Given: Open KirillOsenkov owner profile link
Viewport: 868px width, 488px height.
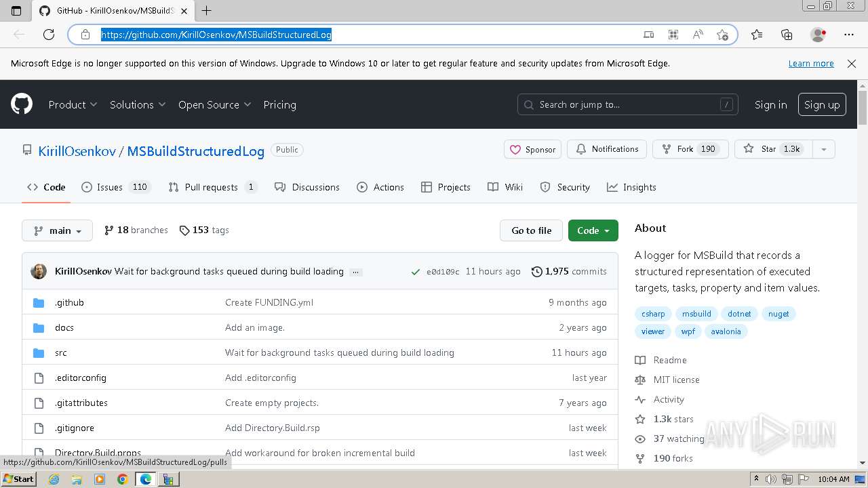Looking at the screenshot, I should coord(77,151).
